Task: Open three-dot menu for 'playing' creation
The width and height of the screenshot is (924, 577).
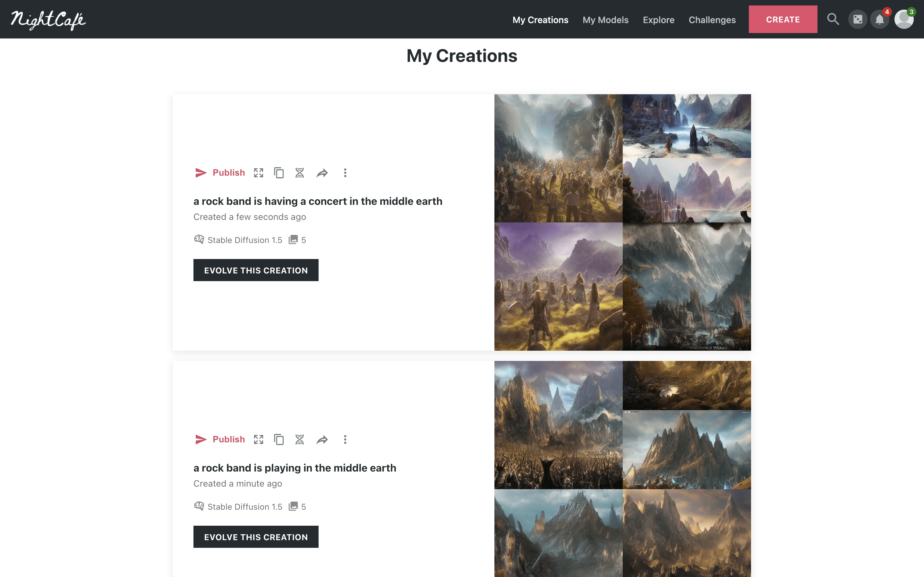Action: coord(345,439)
